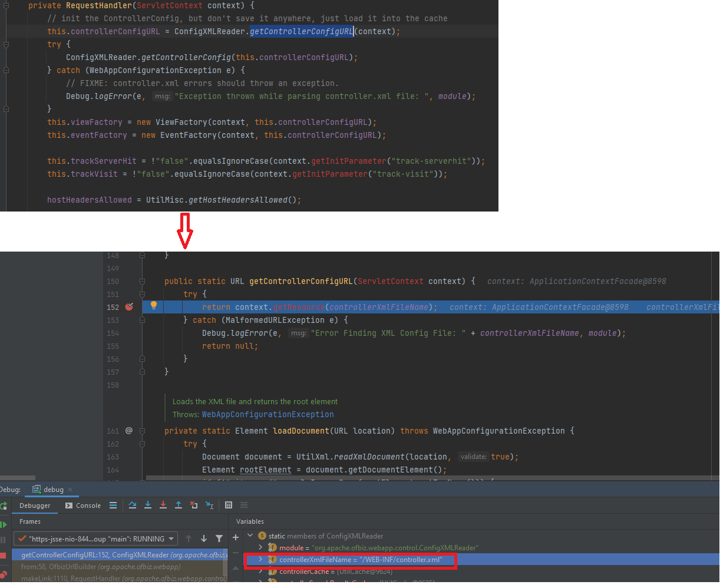The image size is (720, 588).
Task: Expand controllerXmlFileName variable node
Action: pyautogui.click(x=260, y=560)
